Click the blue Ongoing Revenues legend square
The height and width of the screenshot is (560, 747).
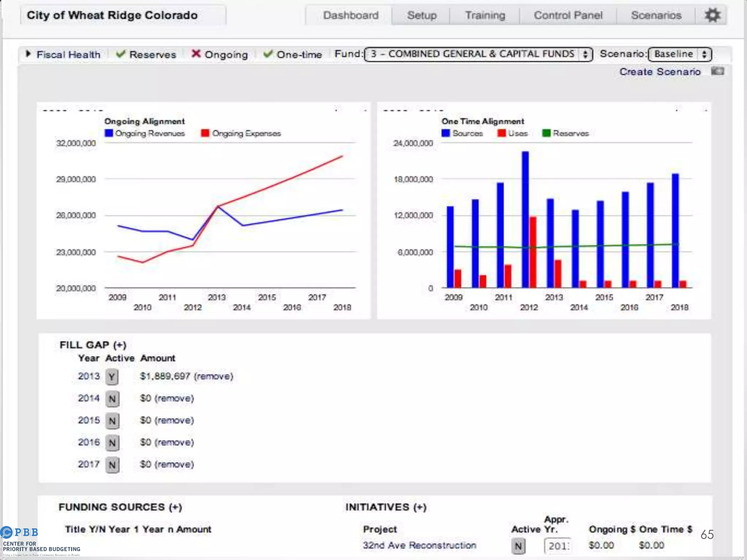109,133
